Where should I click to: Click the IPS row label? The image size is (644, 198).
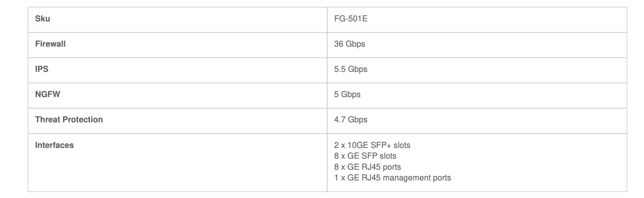42,69
